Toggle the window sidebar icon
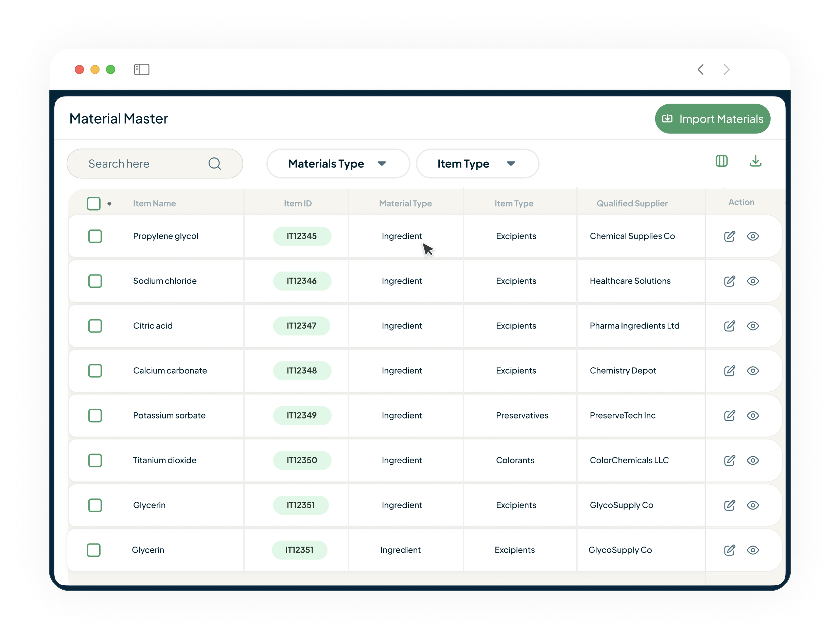 pos(141,69)
